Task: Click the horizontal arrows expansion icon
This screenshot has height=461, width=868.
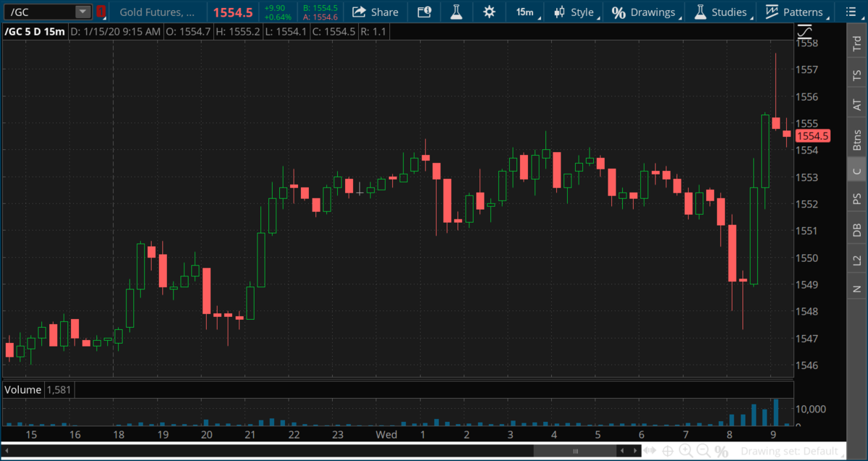Action: [650, 451]
